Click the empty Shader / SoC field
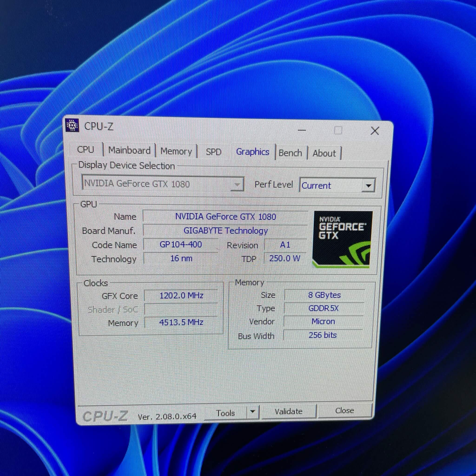476x476 pixels. tap(181, 309)
